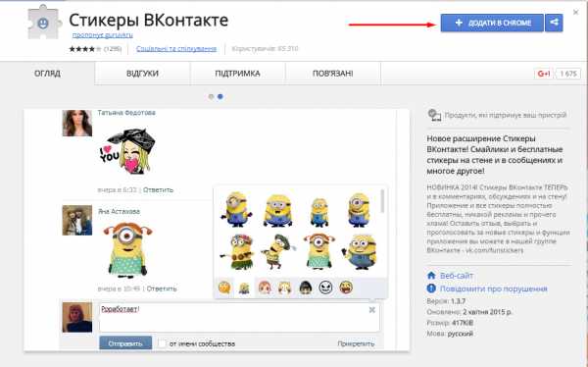Click the large one-eyed minion sticker in comment
This screenshot has height=367, width=588.
click(127, 249)
